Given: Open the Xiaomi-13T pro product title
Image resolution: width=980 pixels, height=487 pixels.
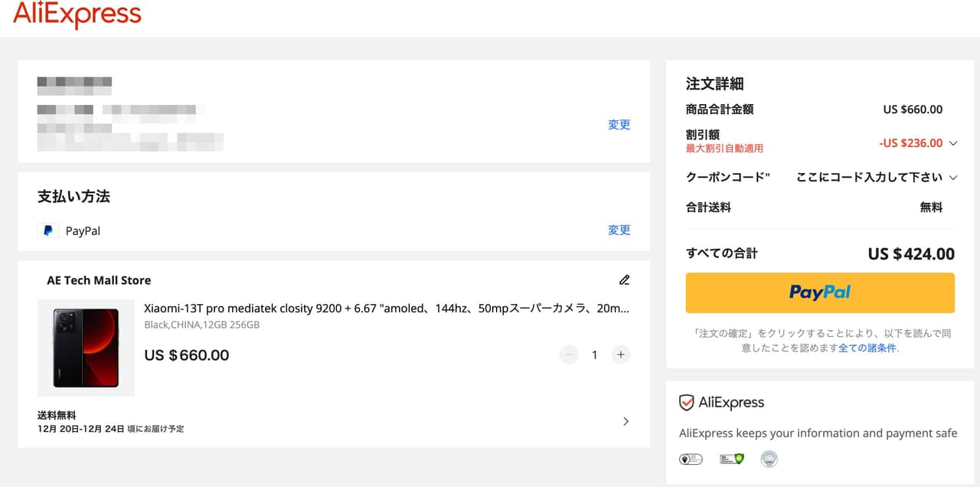Looking at the screenshot, I should 387,309.
